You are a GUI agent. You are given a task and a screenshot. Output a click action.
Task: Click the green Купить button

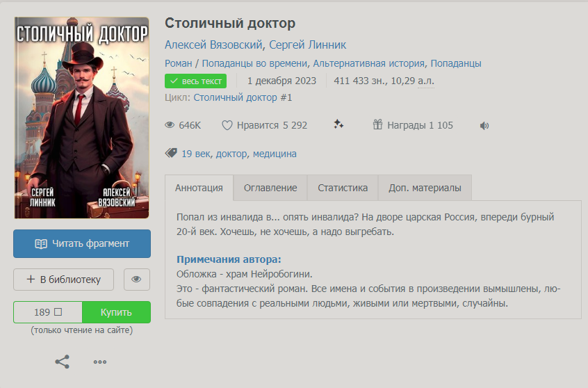click(x=116, y=312)
